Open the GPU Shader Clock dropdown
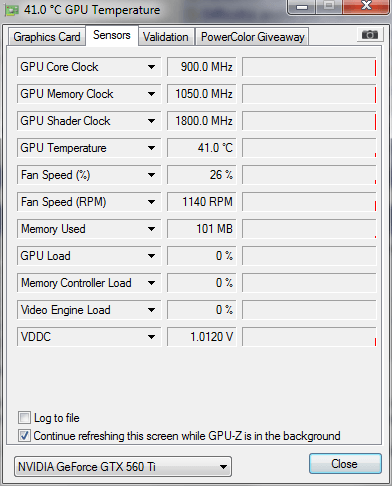This screenshot has height=486, width=392. point(151,121)
